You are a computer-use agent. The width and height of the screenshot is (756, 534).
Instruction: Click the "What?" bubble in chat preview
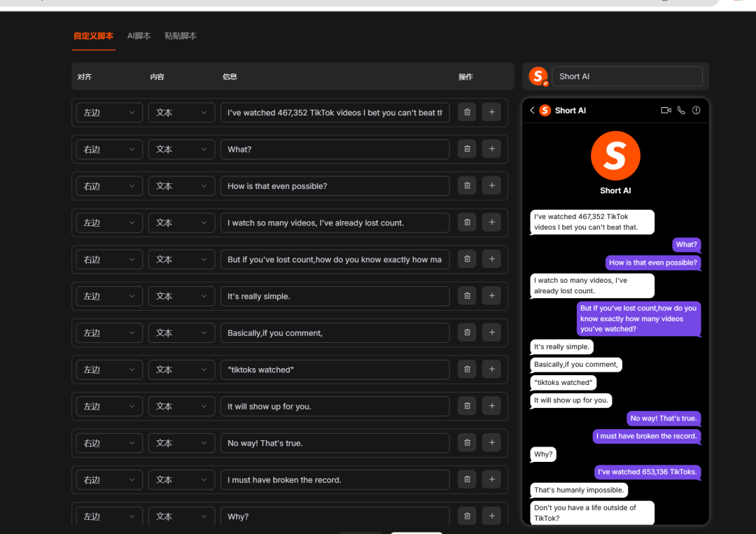point(686,244)
